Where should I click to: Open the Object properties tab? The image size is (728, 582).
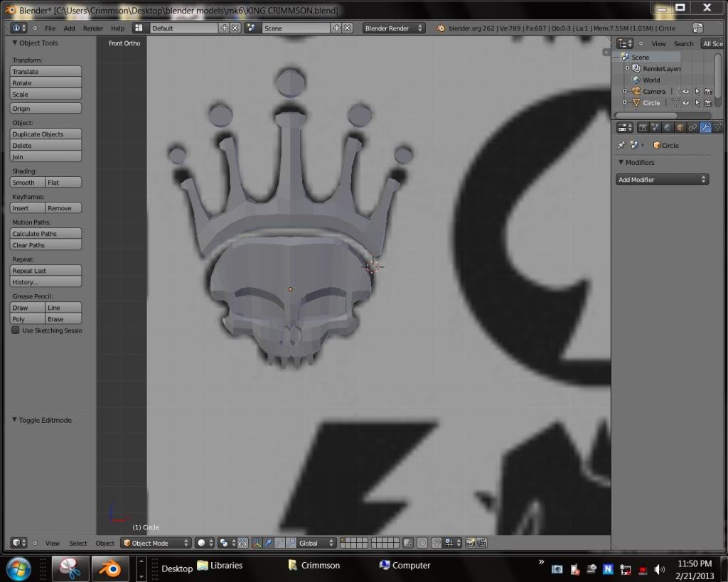[x=680, y=127]
